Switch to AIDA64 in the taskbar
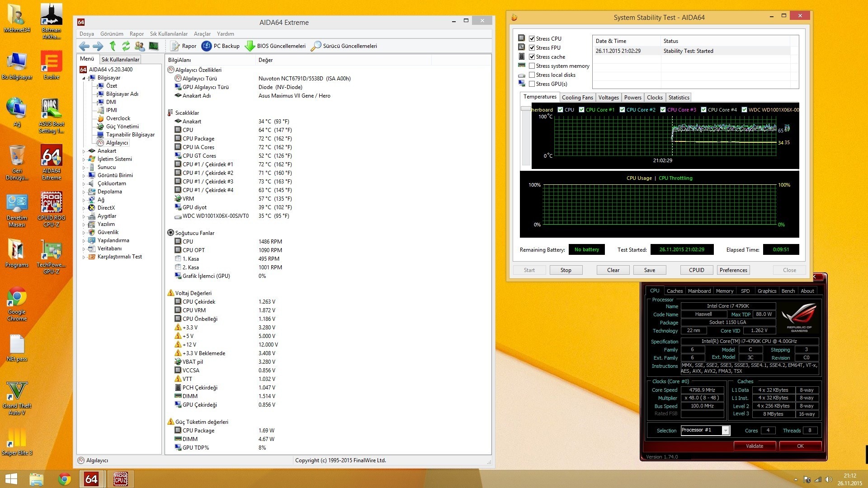This screenshot has height=488, width=868. [91, 479]
